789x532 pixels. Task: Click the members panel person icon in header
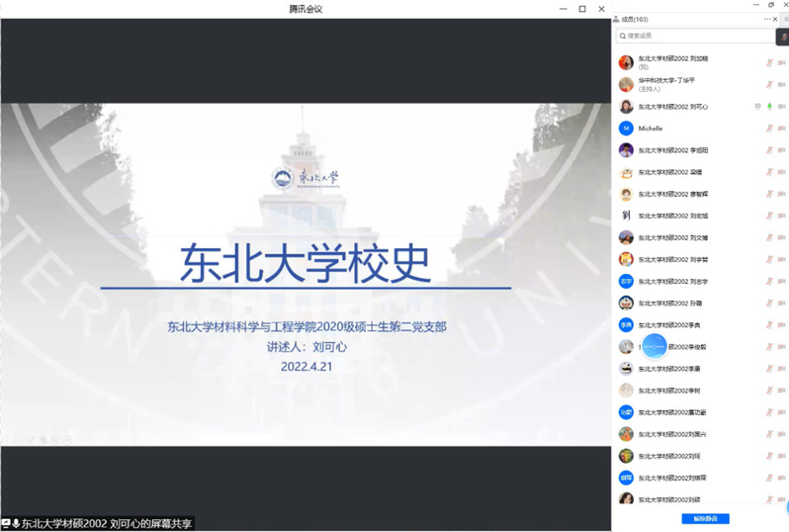[x=616, y=19]
